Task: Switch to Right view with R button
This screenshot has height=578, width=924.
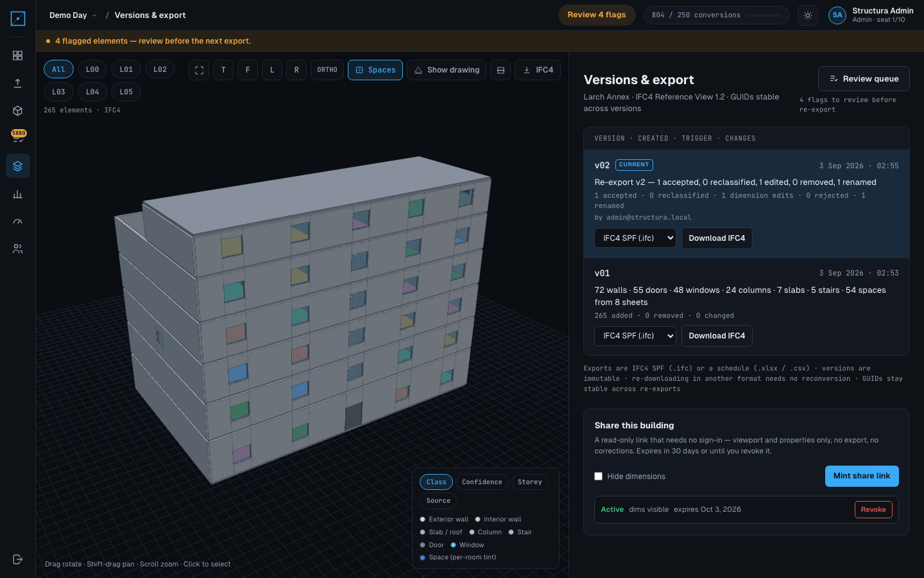Action: (x=296, y=70)
